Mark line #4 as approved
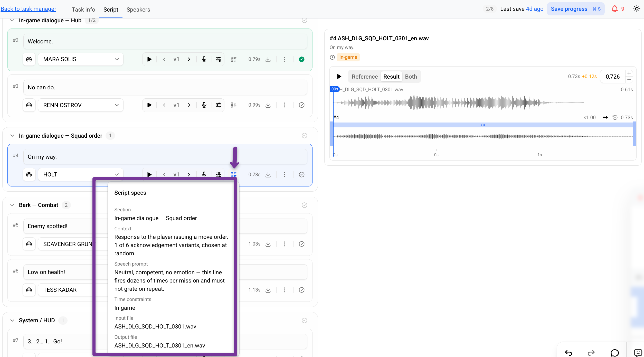This screenshot has height=357, width=644. (301, 175)
